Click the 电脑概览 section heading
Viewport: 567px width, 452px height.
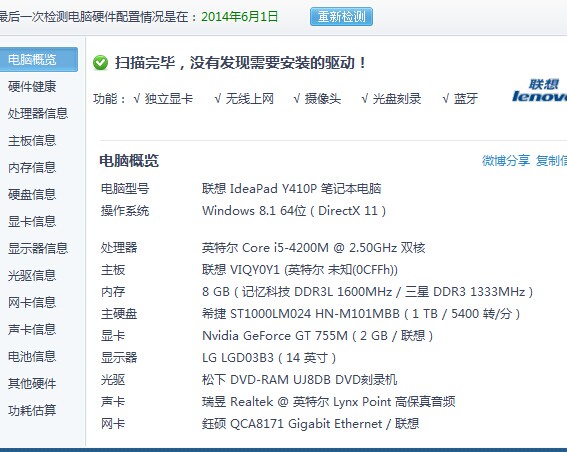(129, 161)
